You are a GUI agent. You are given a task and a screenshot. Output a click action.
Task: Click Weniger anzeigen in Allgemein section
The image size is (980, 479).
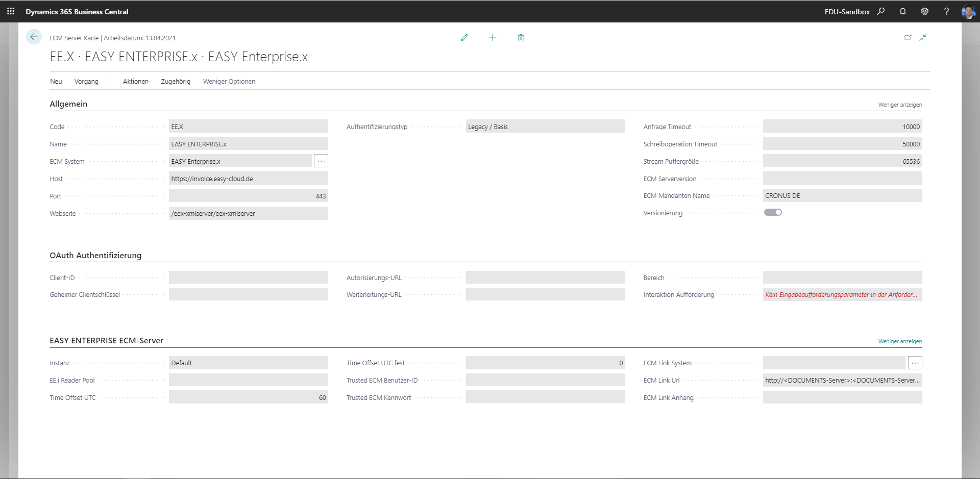click(x=900, y=105)
